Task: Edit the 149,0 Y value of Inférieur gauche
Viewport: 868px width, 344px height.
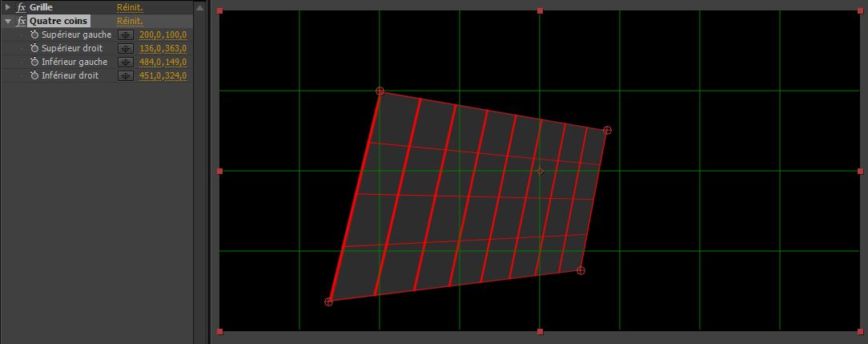Action: [176, 62]
